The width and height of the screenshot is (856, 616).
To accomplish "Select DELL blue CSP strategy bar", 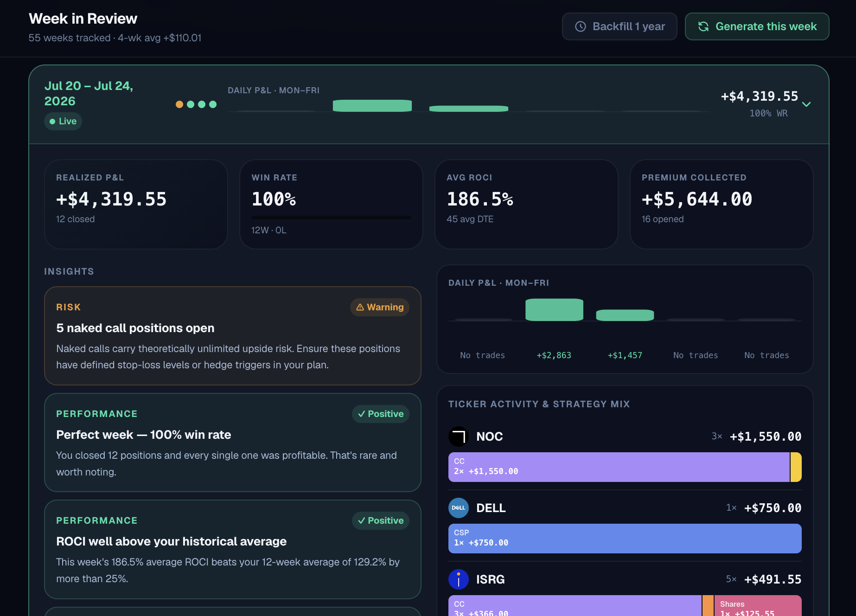I will click(625, 539).
